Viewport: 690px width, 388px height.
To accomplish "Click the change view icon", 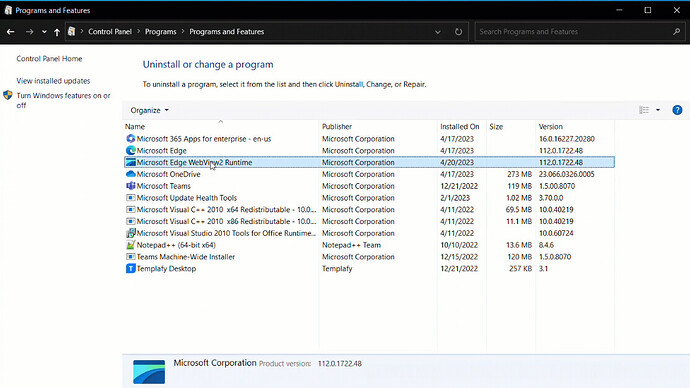I will (644, 110).
